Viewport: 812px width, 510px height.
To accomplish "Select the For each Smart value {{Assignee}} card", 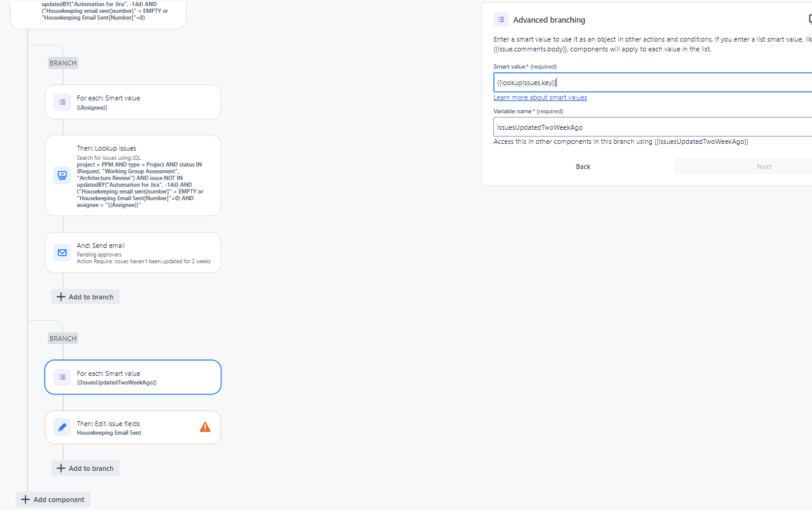I will pos(132,102).
